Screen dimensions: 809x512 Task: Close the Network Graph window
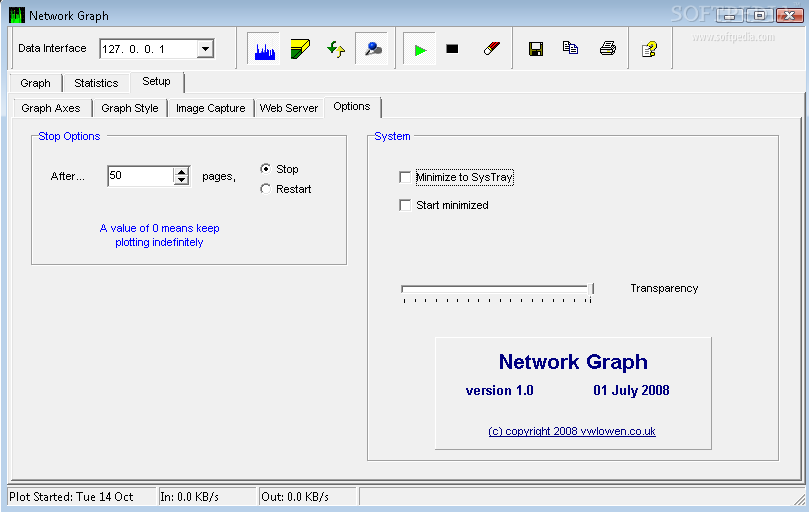pos(789,15)
